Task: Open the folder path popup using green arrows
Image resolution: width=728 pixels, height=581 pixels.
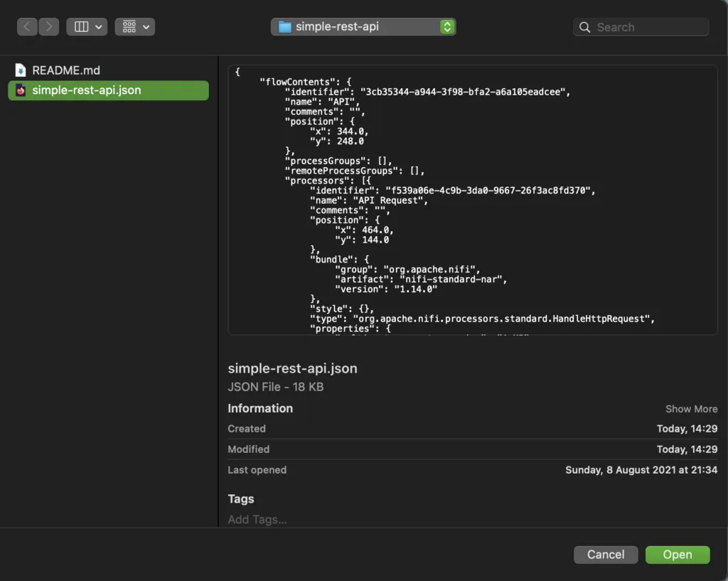Action: [x=446, y=27]
